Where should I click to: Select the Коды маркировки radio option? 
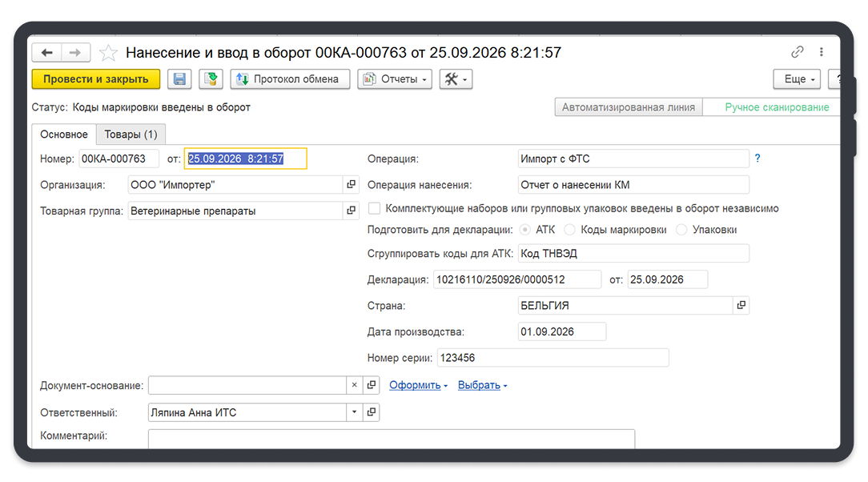tap(569, 230)
